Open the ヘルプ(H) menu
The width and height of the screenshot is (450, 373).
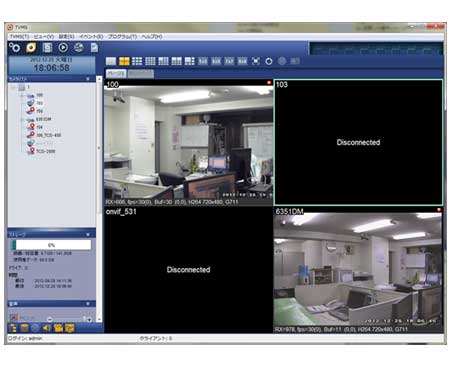tap(152, 36)
